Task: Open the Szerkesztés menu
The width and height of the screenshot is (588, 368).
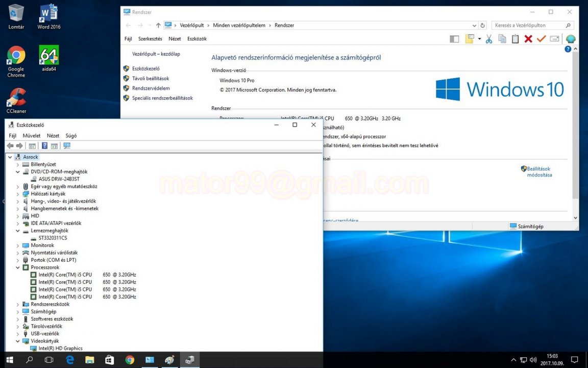Action: (150, 39)
